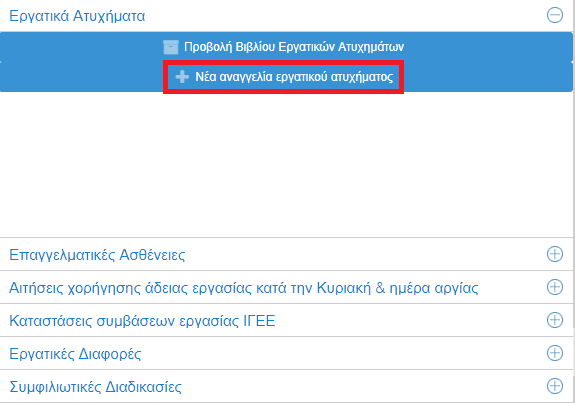575x403 pixels.
Task: Open Αιτήσεις χορήγησης άδειας εργασίας section title
Action: pyautogui.click(x=243, y=288)
